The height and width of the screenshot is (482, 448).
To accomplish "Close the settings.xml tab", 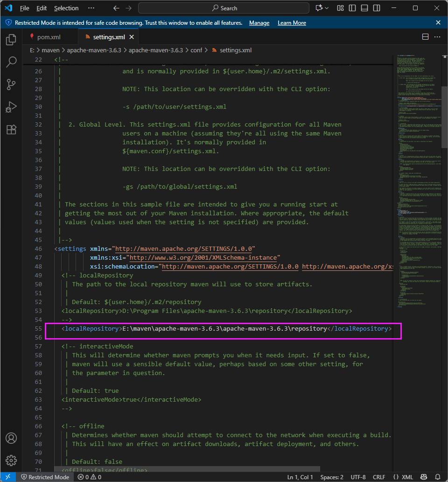I will [132, 37].
